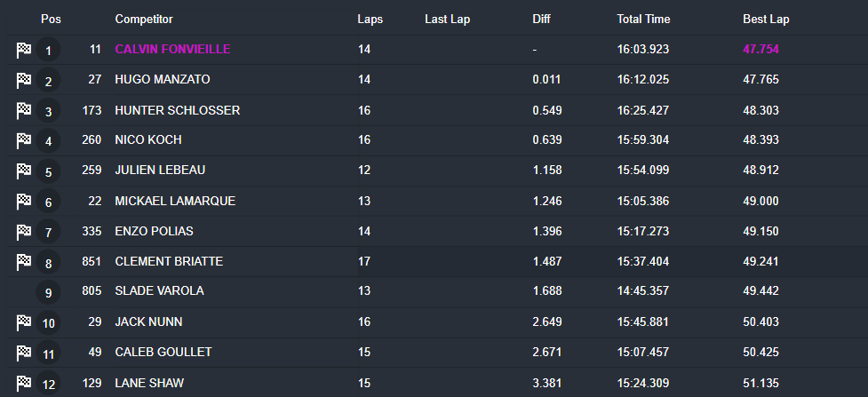Select the position 6 circle badge
Image resolution: width=868 pixels, height=397 pixels.
tap(48, 202)
